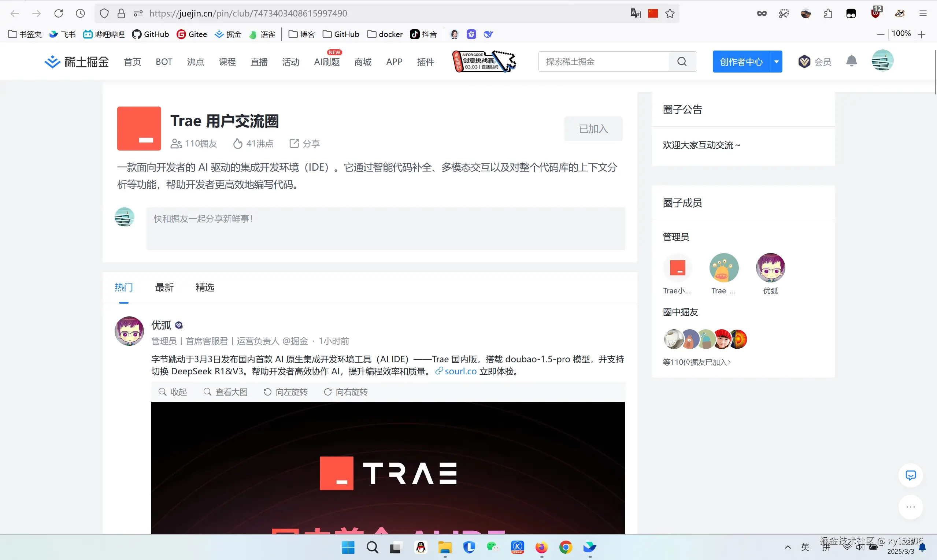Collapse the post image using 收起
Viewport: 937px width, 560px height.
point(173,392)
